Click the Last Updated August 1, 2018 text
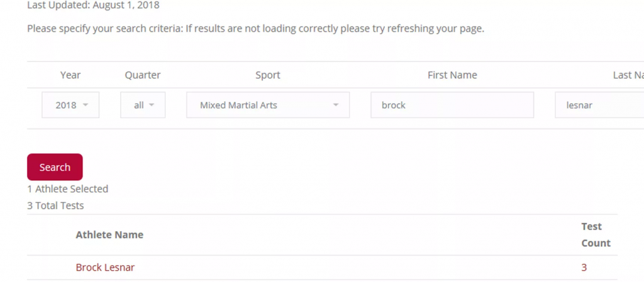Viewport: 644px width, 282px height. pos(93,6)
